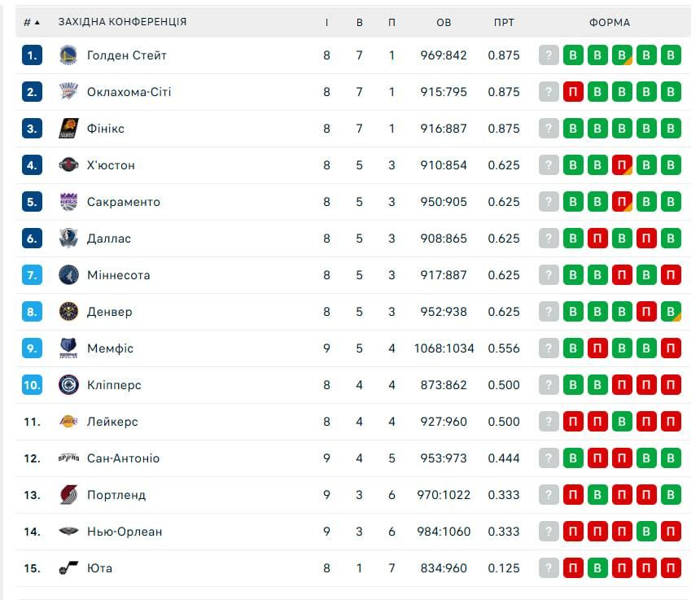Click the position 10 badge for Кліпперс
Viewport: 700px width, 600px height.
tap(32, 385)
